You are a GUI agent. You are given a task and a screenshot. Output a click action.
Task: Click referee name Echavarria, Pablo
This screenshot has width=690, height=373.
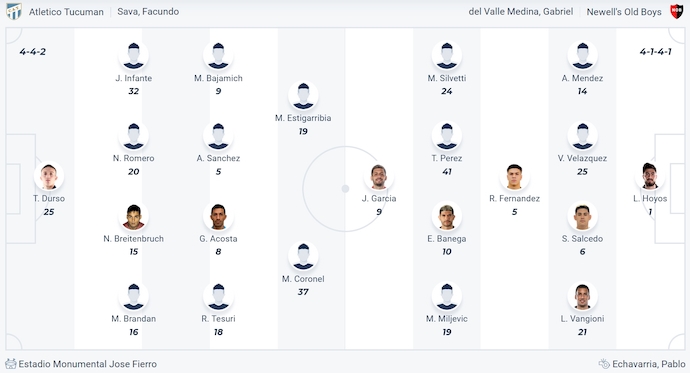point(649,364)
